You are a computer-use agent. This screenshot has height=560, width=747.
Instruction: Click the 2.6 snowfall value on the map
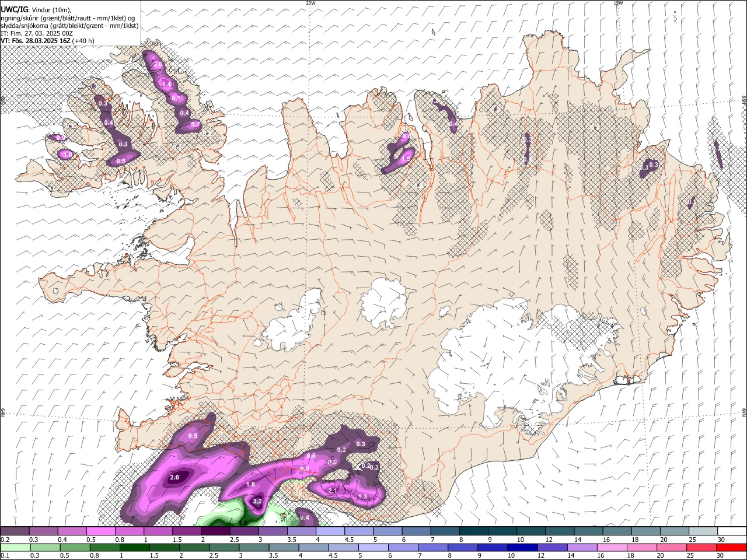pyautogui.click(x=174, y=477)
